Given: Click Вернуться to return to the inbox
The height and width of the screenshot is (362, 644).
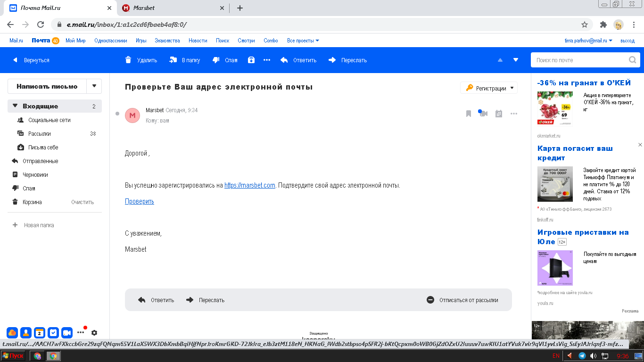Looking at the screenshot, I should pos(31,60).
